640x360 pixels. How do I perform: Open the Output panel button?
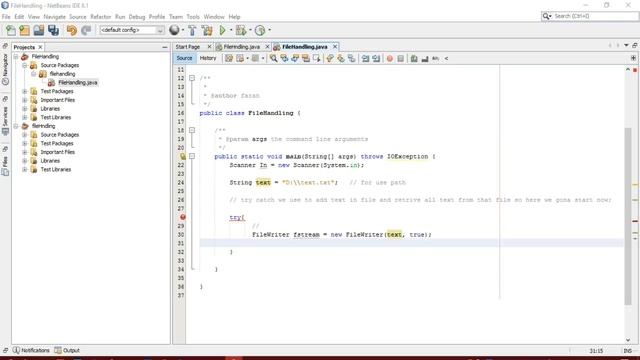pos(67,350)
